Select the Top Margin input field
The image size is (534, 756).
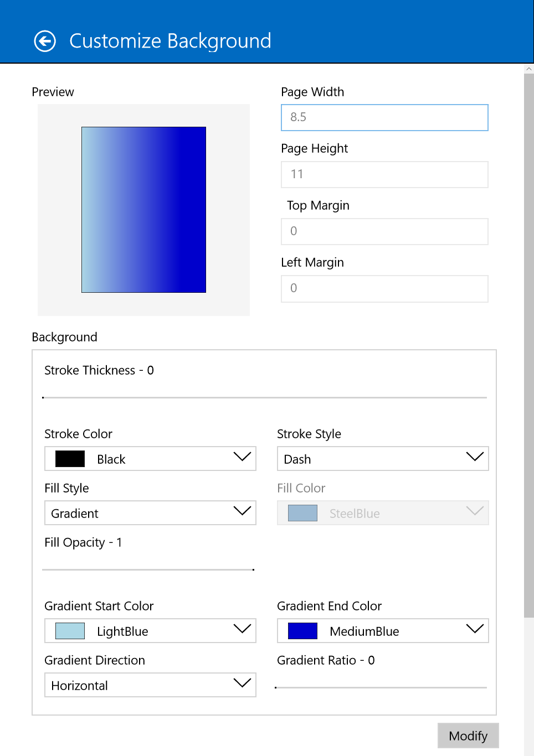pyautogui.click(x=384, y=231)
